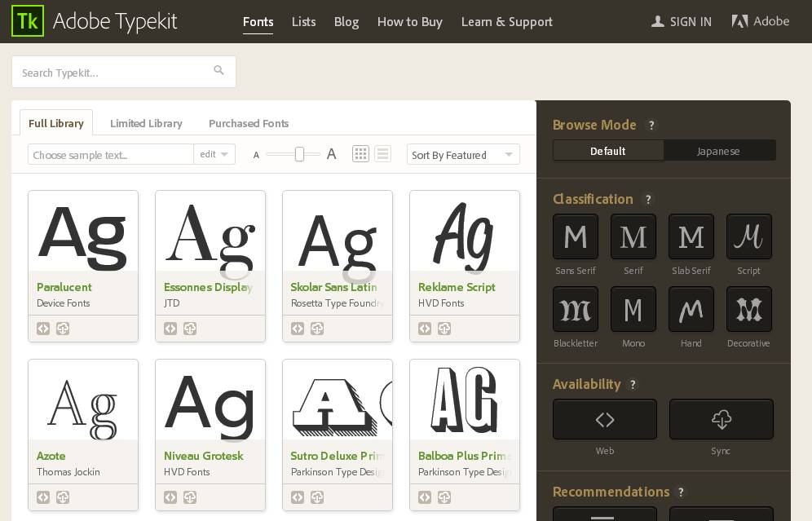Click web use icon on Paralucent card

(x=43, y=329)
